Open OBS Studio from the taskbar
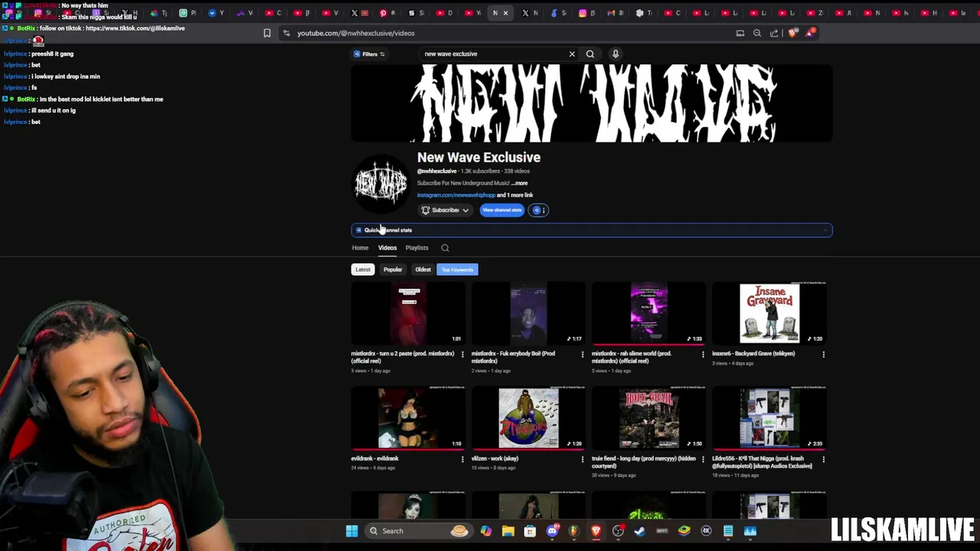Viewport: 980px width, 551px height. 618,531
